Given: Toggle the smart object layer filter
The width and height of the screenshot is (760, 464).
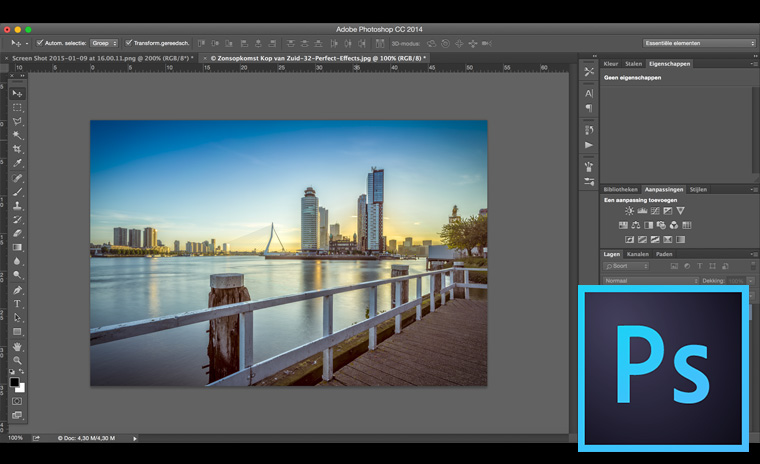Looking at the screenshot, I should [725, 266].
